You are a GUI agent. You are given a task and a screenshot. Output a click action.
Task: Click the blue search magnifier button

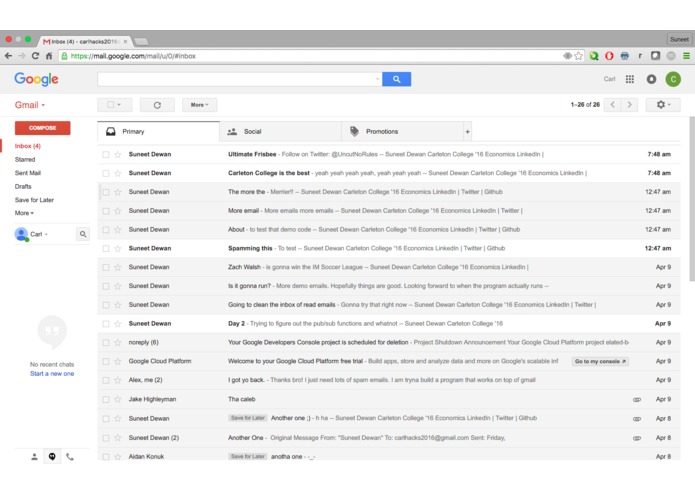pos(396,79)
